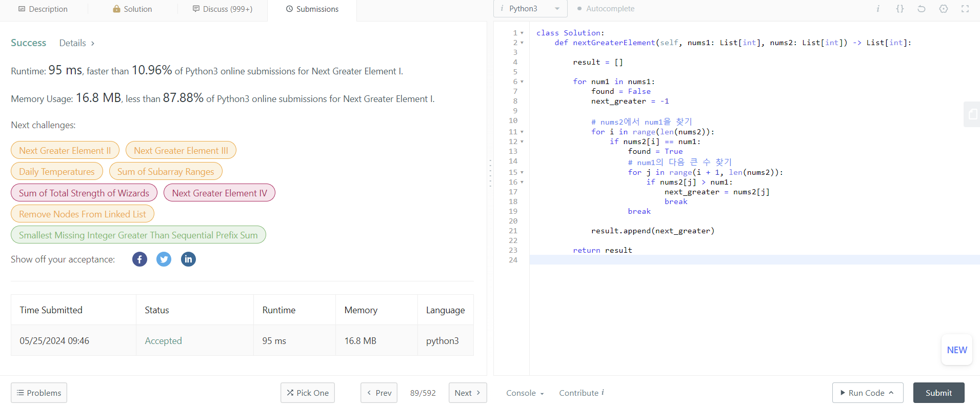
Task: Open Next Greater Element III challenge
Action: 181,150
